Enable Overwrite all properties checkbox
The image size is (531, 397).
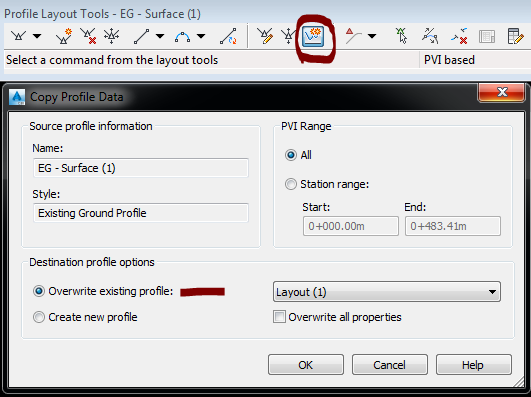point(279,317)
